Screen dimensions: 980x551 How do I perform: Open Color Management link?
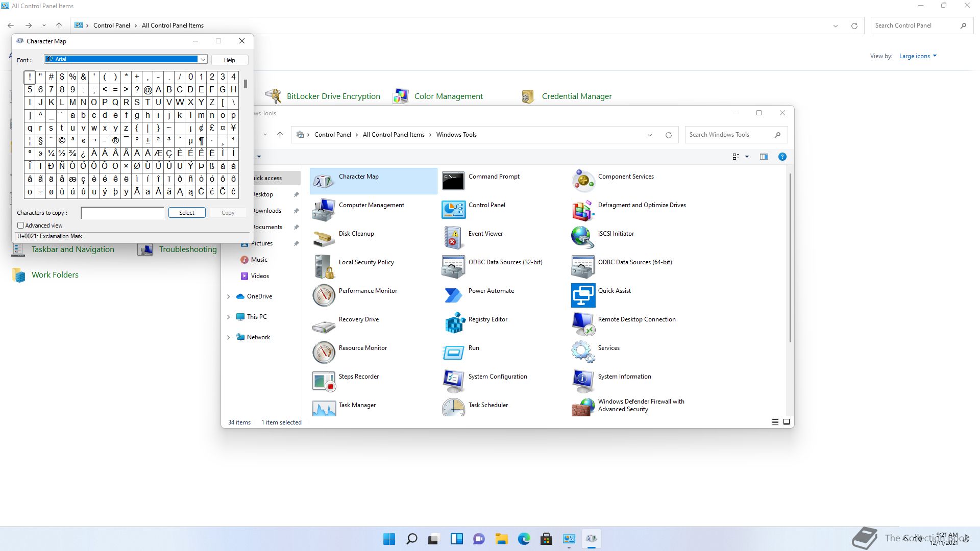pos(449,96)
